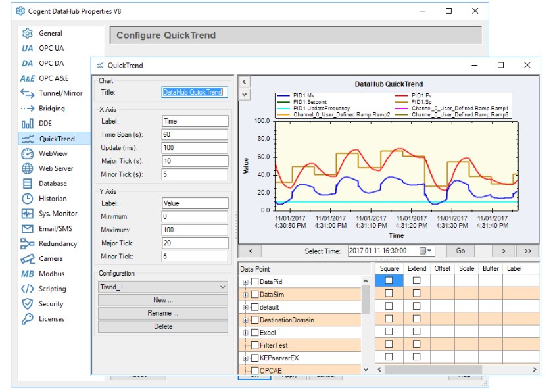This screenshot has width=553, height=392.
Task: Toggle Square checkbox in DataPid row
Action: click(x=389, y=280)
